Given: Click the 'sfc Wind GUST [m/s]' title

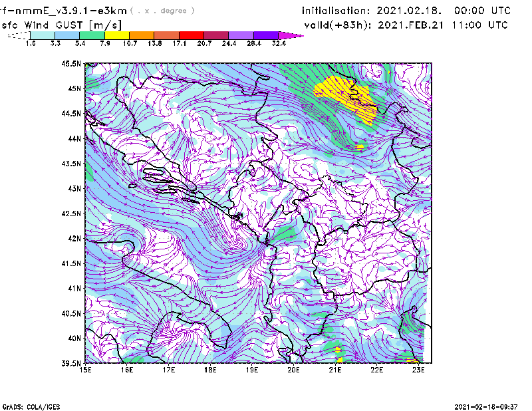Looking at the screenshot, I should coord(61,25).
